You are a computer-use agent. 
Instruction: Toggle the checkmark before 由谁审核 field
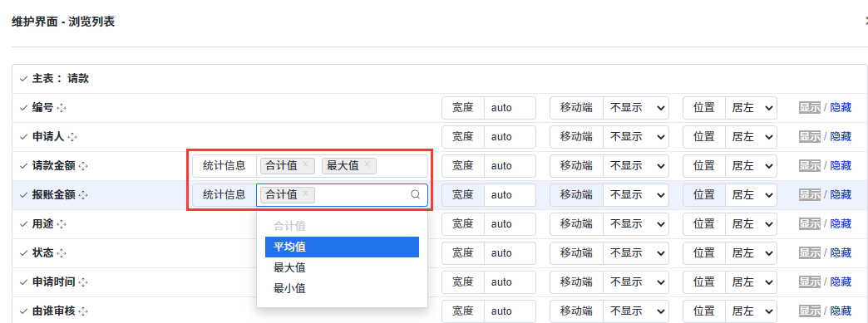pyautogui.click(x=22, y=311)
